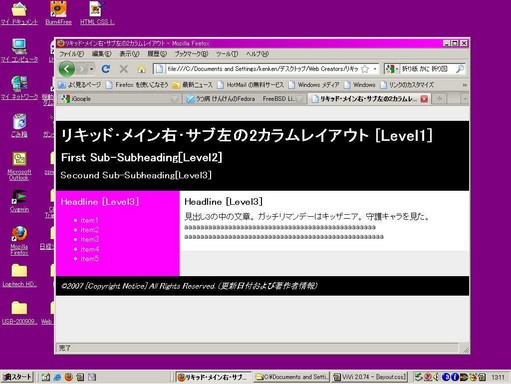The height and width of the screenshot is (384, 511).
Task: Click the Secound Sub-Subheading[Level3] heading
Action: (136, 175)
